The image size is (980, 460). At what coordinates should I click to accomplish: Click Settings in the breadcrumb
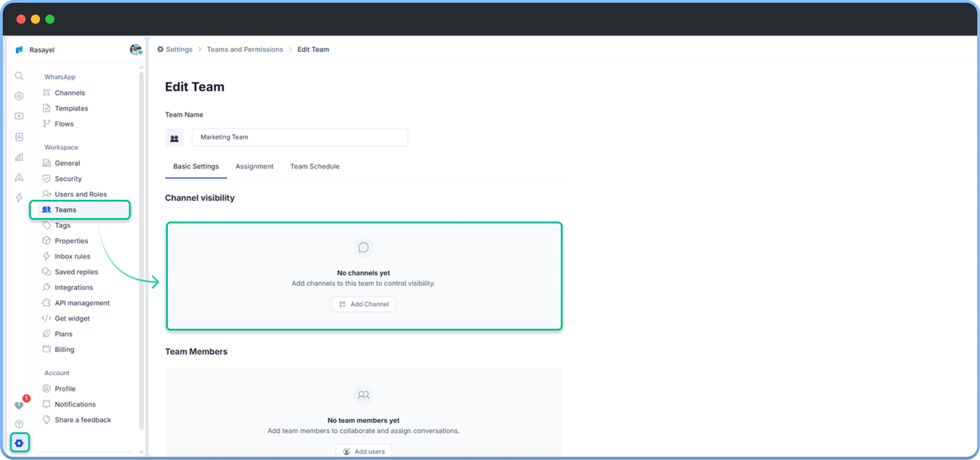tap(175, 49)
